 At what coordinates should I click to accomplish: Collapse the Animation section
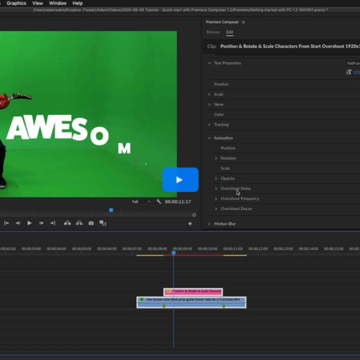click(x=209, y=138)
